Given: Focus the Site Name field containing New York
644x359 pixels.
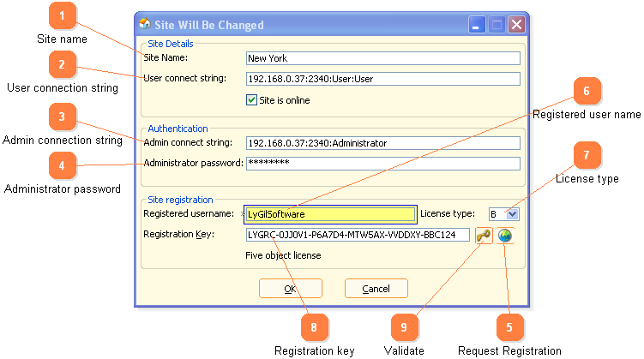Looking at the screenshot, I should (383, 58).
